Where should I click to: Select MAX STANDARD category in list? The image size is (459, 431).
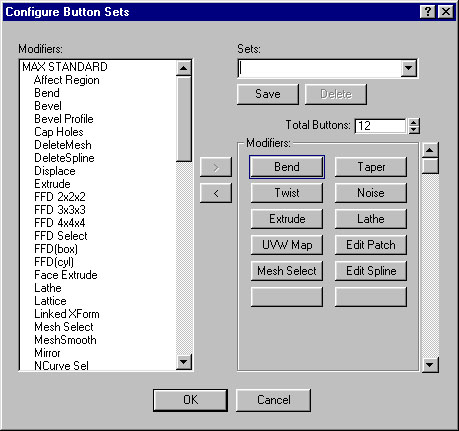pyautogui.click(x=65, y=67)
